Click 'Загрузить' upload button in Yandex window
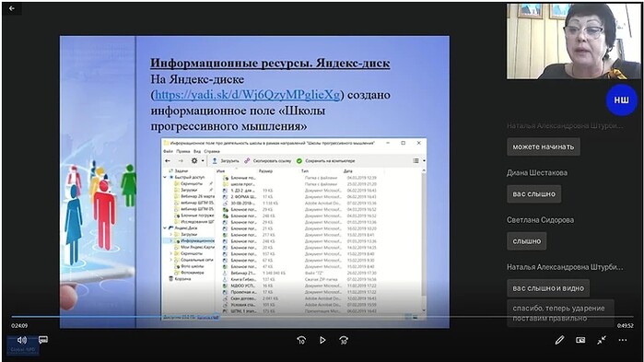 point(226,161)
